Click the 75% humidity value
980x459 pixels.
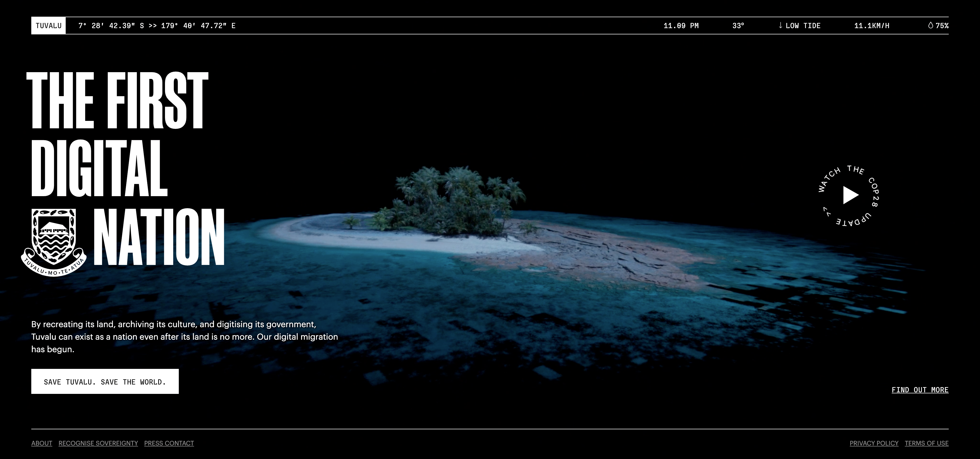tap(942, 26)
